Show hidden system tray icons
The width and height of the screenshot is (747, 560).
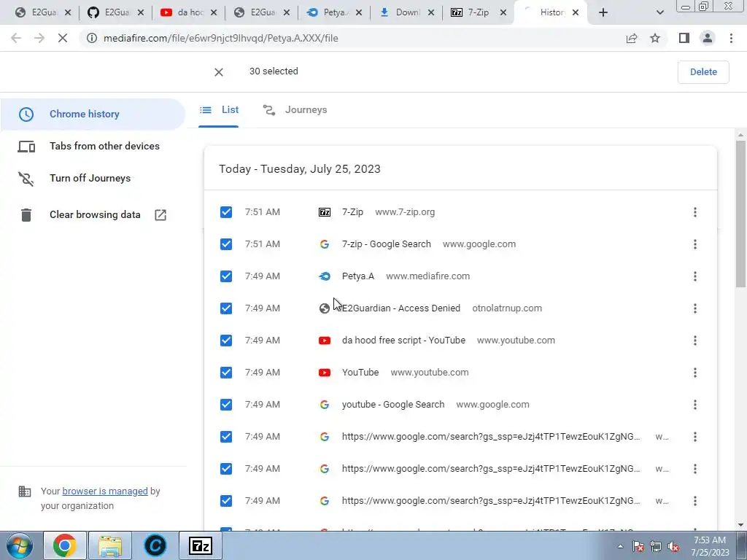(620, 546)
